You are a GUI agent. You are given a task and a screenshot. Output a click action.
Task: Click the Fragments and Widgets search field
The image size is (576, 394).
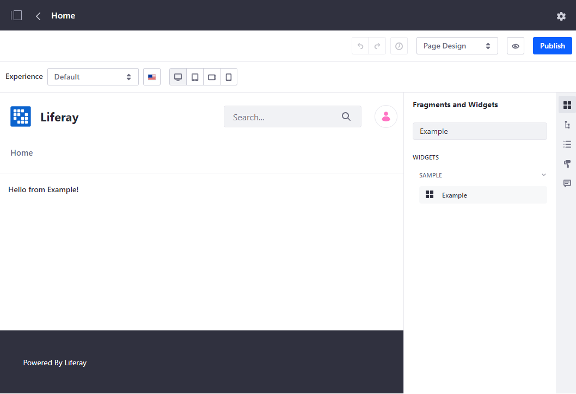point(480,131)
